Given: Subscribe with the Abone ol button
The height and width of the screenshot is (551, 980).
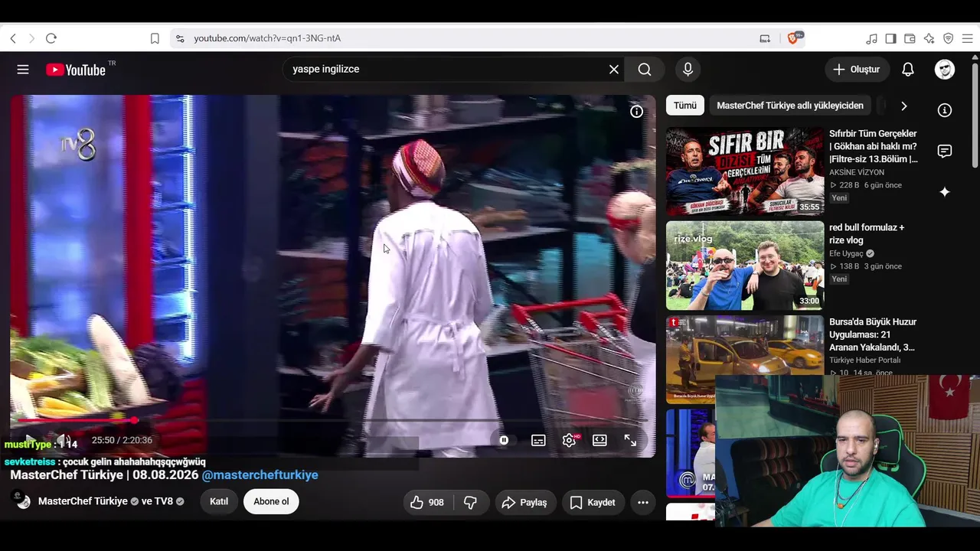Looking at the screenshot, I should click(x=271, y=502).
